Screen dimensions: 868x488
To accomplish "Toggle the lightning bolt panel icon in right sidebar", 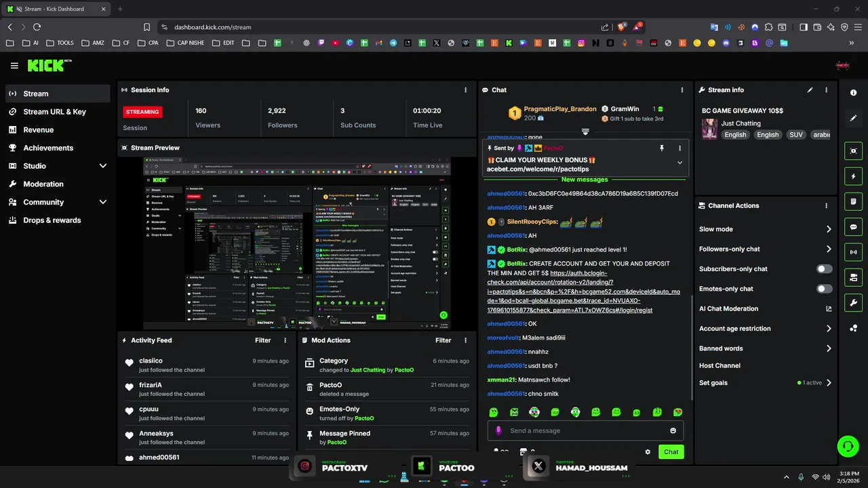I will tap(853, 176).
